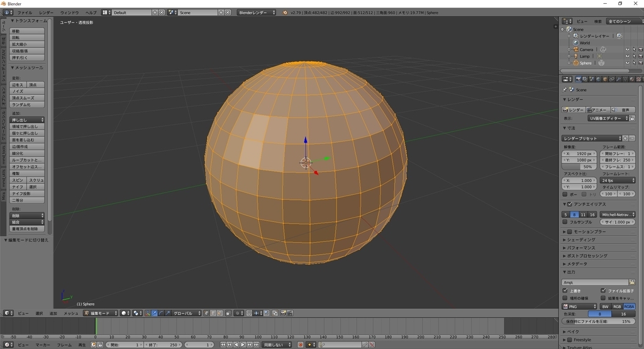The width and height of the screenshot is (644, 349).
Task: Open the Modifiers wrench tab icon
Action: pyautogui.click(x=618, y=79)
